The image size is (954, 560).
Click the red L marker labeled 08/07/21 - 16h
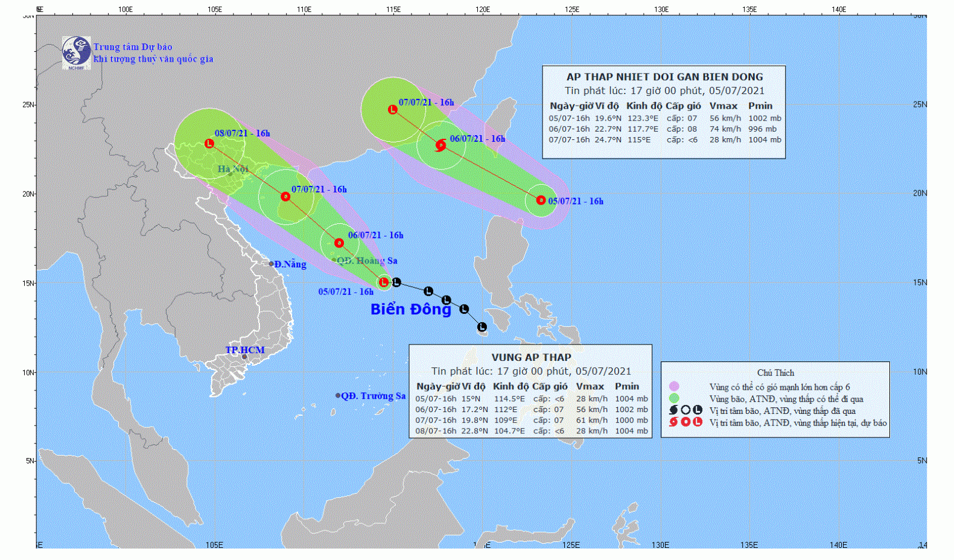tap(209, 144)
